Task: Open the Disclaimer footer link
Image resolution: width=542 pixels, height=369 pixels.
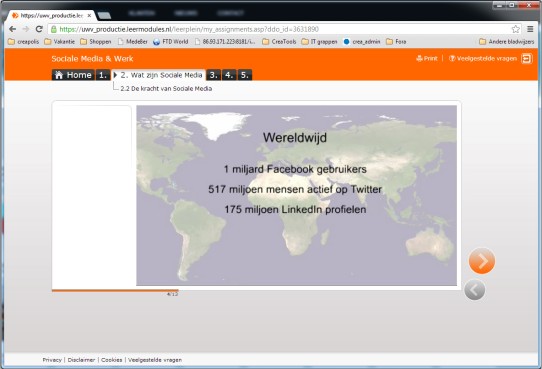Action: [81, 360]
